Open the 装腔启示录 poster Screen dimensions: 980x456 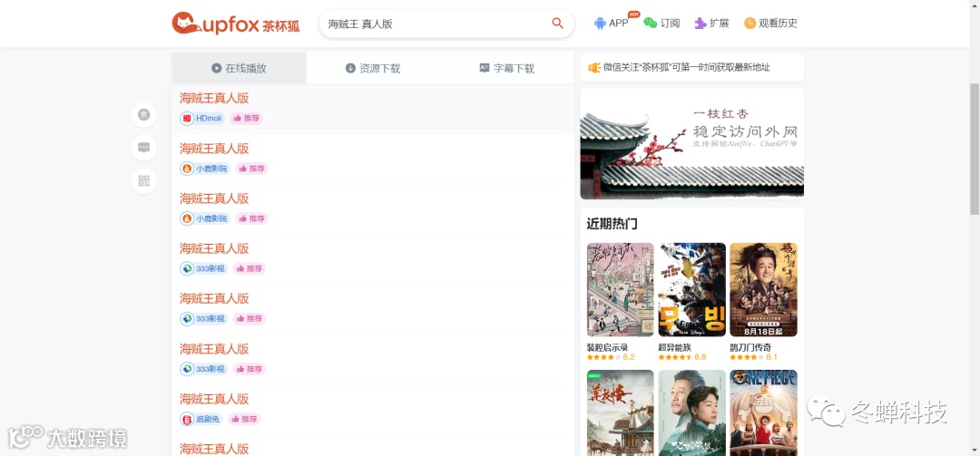(x=620, y=290)
